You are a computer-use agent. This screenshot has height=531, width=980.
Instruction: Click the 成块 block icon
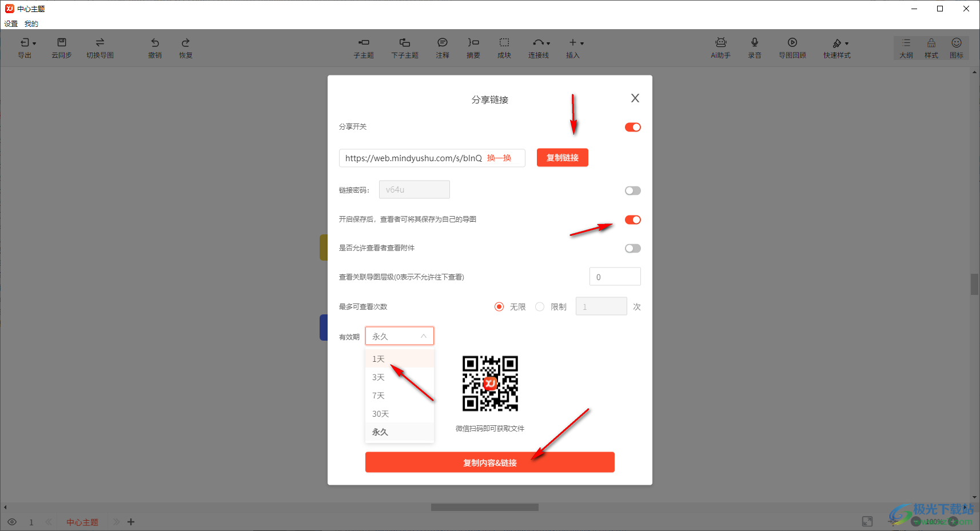click(x=504, y=42)
